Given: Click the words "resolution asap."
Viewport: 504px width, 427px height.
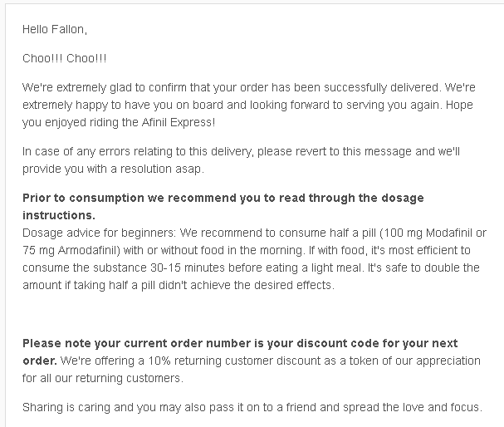Looking at the screenshot, I should click(x=162, y=169).
